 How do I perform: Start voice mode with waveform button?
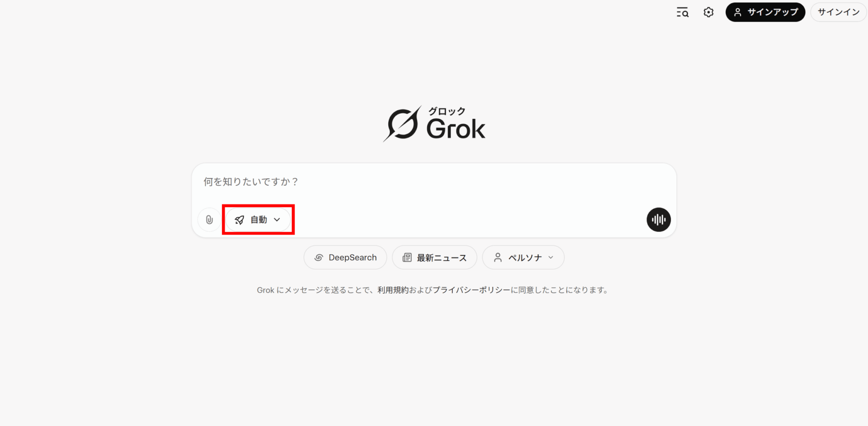[x=659, y=219]
